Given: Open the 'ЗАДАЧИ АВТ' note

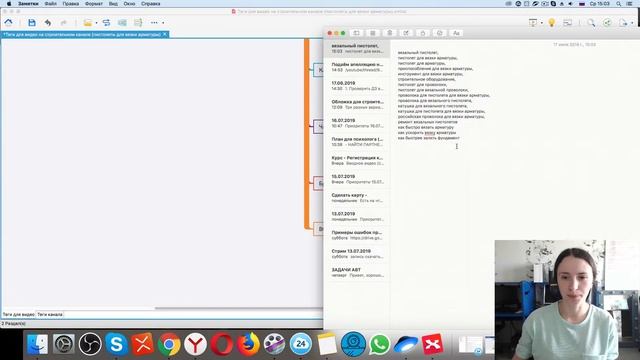Looking at the screenshot, I should pos(357,273).
